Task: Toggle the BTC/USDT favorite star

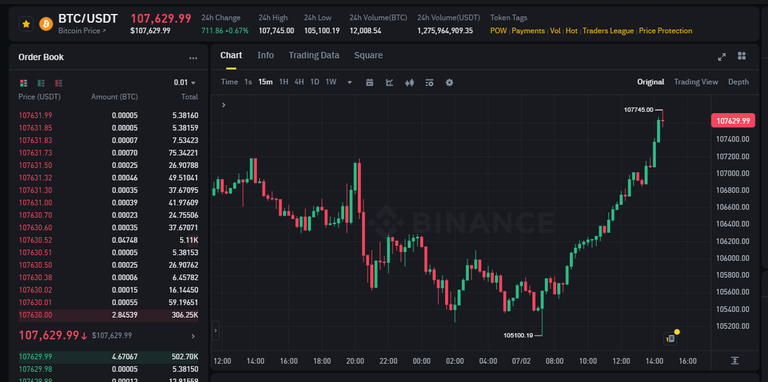Action: tap(26, 24)
